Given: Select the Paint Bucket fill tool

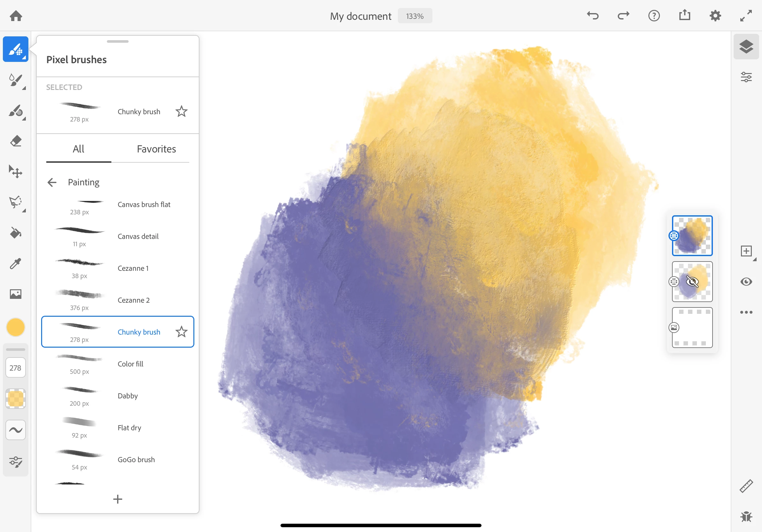Looking at the screenshot, I should coord(16,233).
